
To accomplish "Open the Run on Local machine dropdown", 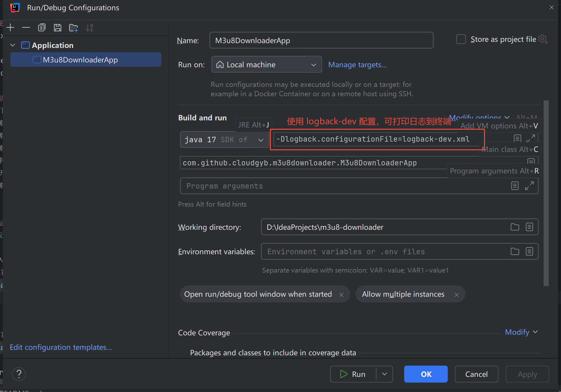I will point(266,65).
